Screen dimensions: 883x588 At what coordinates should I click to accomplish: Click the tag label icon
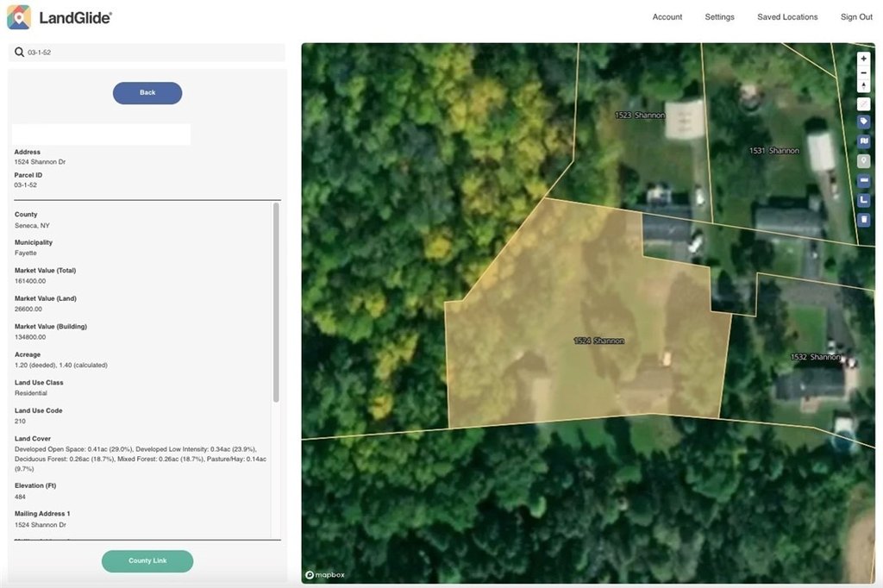coord(863,122)
